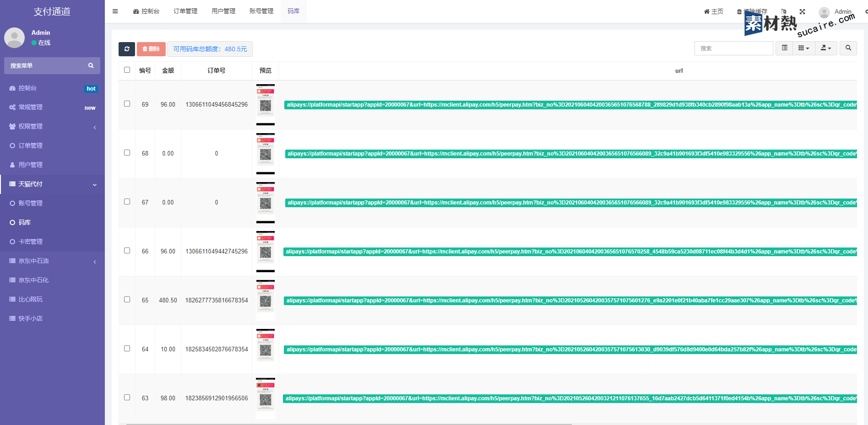Expand 京东中石油 sidebar menu
Screen dimensions: 868x425
52,261
